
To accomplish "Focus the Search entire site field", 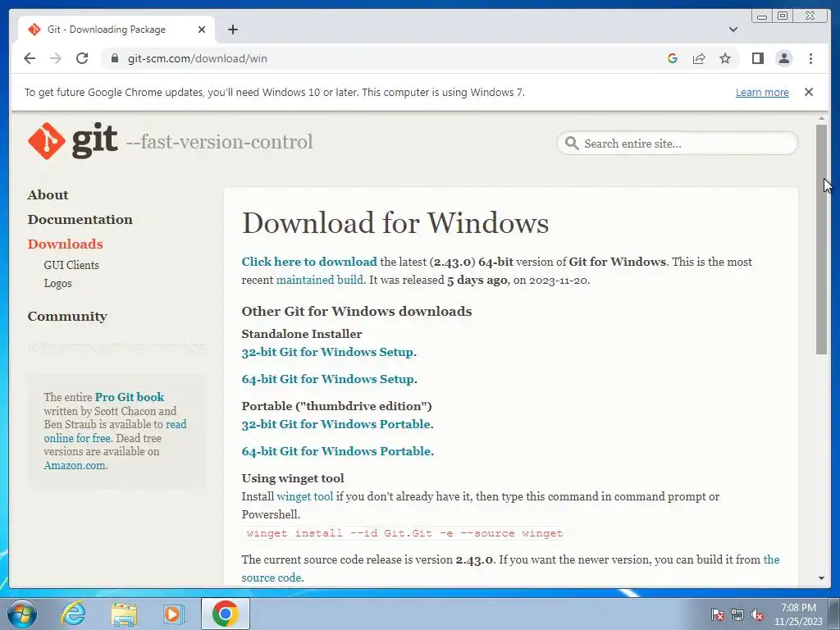I will (x=677, y=144).
